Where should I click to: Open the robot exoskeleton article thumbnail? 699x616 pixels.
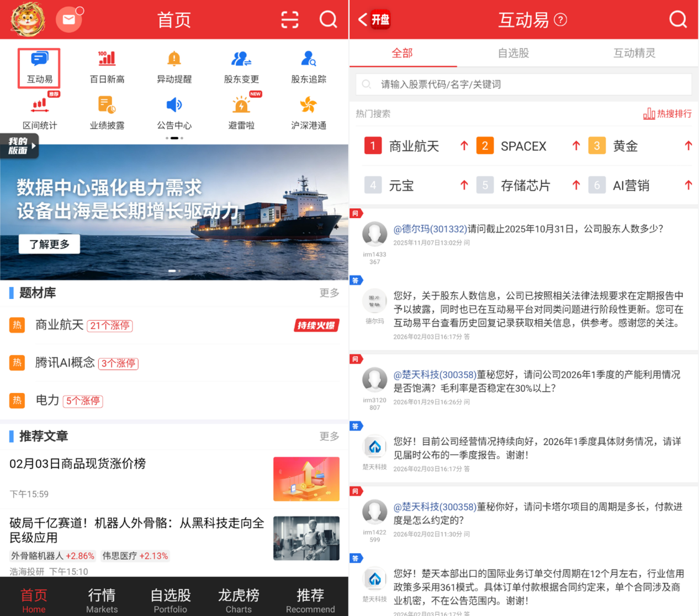[x=306, y=538]
